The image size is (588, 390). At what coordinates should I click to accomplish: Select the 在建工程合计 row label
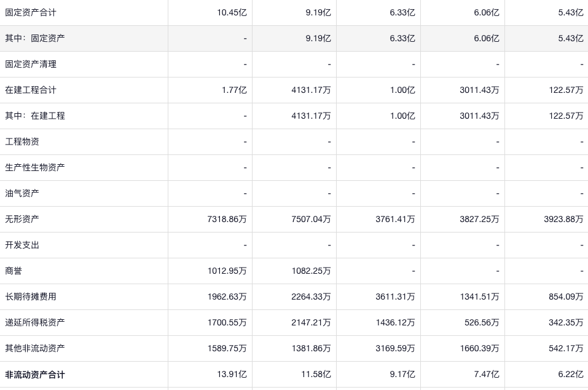coord(30,90)
